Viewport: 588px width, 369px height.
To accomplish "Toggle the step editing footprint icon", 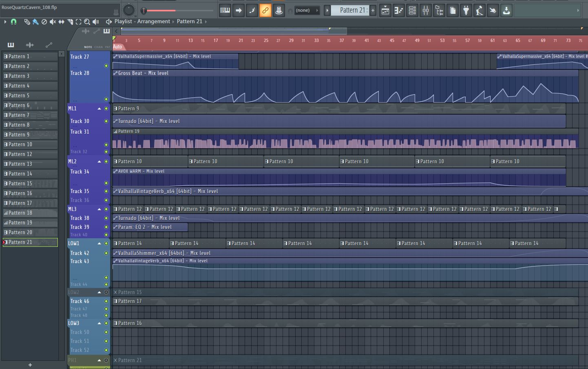I will (252, 11).
